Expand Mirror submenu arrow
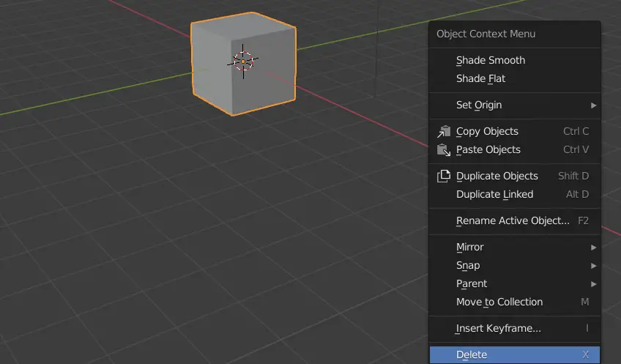The height and width of the screenshot is (364, 621). point(593,248)
